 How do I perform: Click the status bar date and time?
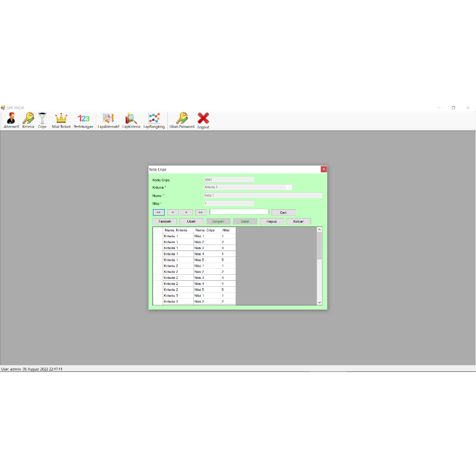click(42, 369)
